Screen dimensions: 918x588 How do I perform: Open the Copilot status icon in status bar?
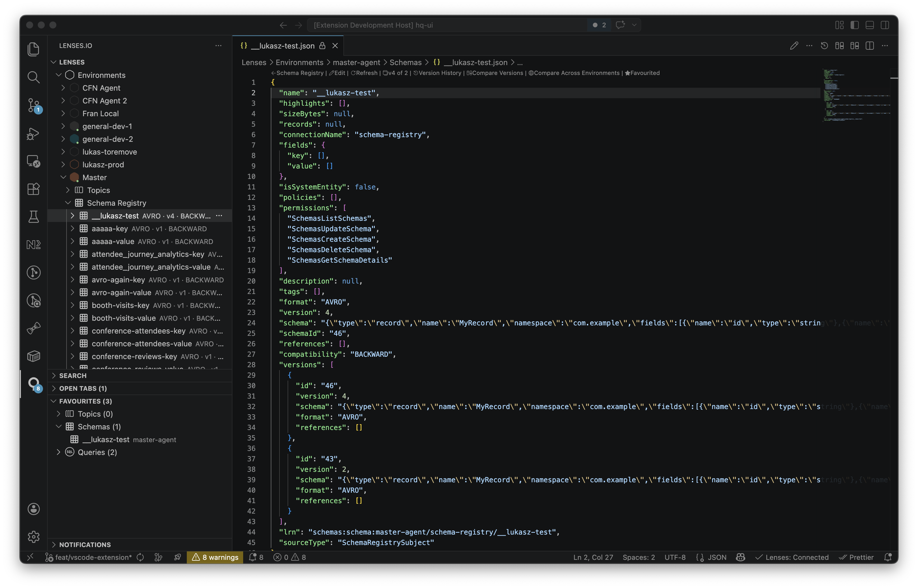coord(741,557)
